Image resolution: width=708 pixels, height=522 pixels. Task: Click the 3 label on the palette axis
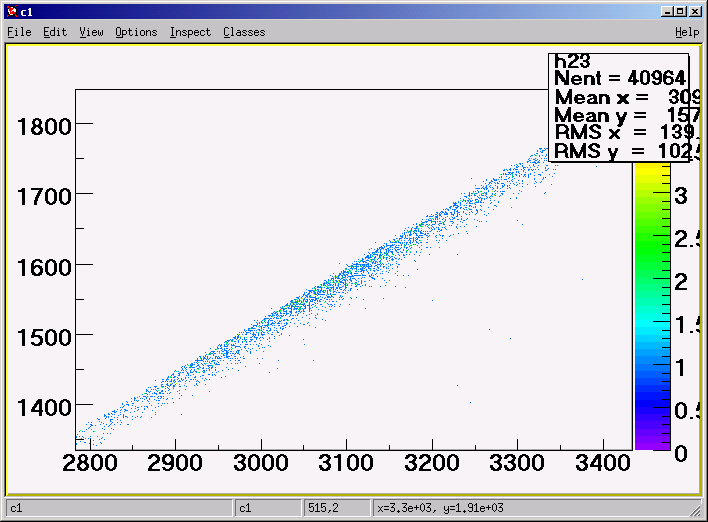(x=681, y=196)
